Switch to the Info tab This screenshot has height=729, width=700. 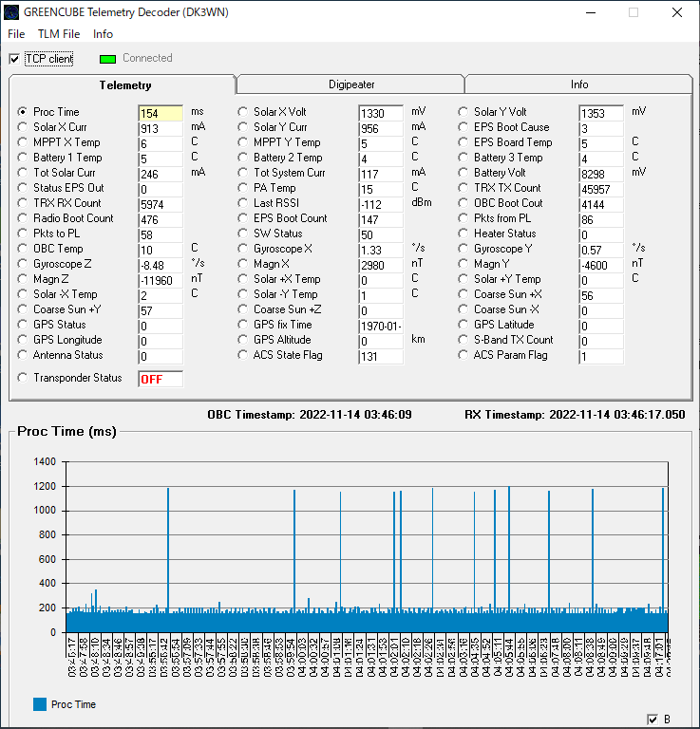point(579,84)
